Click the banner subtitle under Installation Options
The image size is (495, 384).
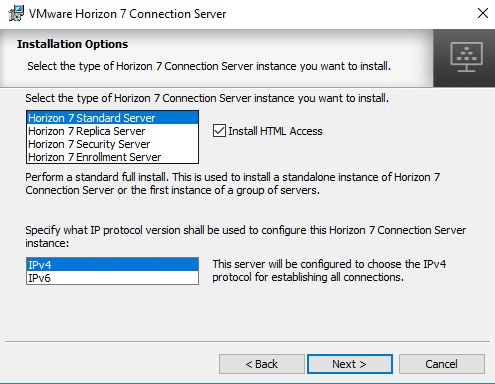click(x=209, y=66)
